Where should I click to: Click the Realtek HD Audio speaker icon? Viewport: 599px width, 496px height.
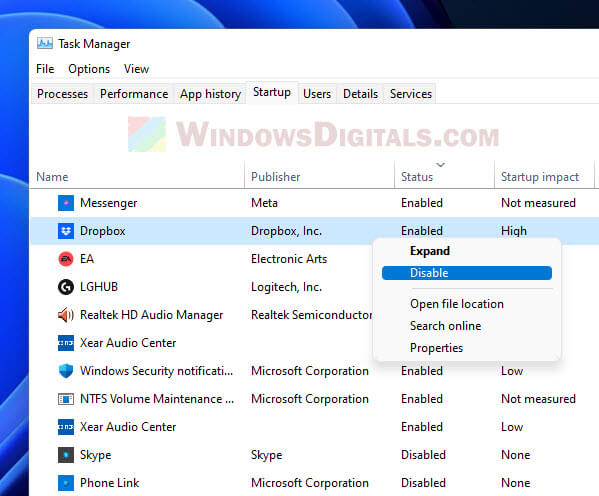66,315
